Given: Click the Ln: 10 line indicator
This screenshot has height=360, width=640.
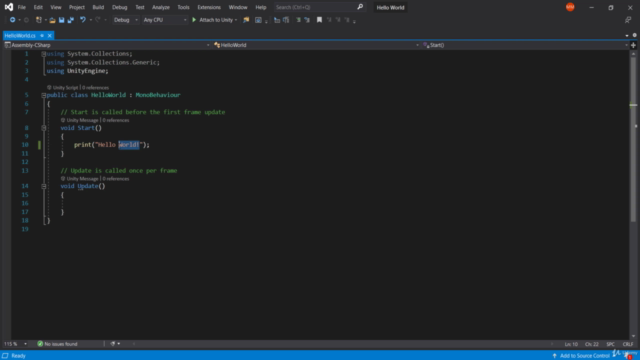Looking at the screenshot, I should [x=571, y=344].
